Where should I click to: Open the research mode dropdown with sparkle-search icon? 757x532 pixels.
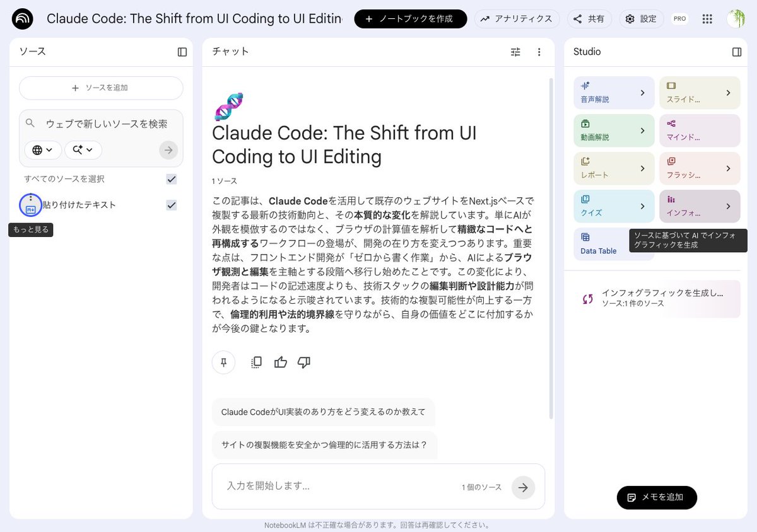pyautogui.click(x=83, y=150)
